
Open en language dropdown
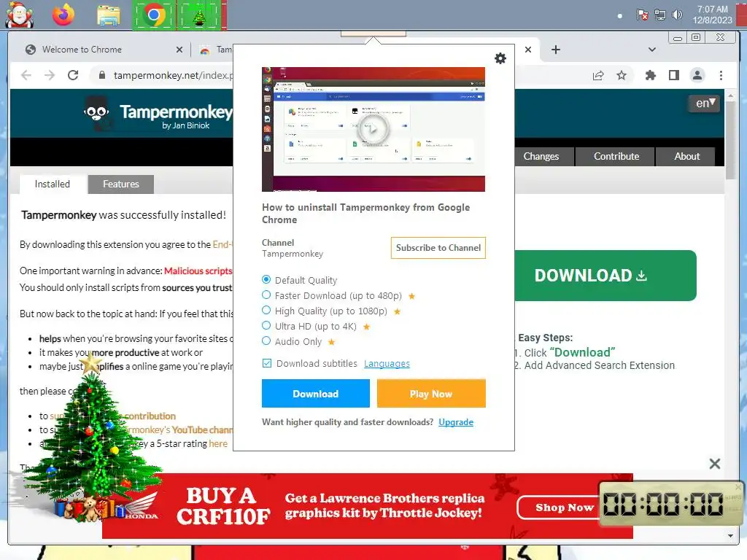tap(705, 103)
